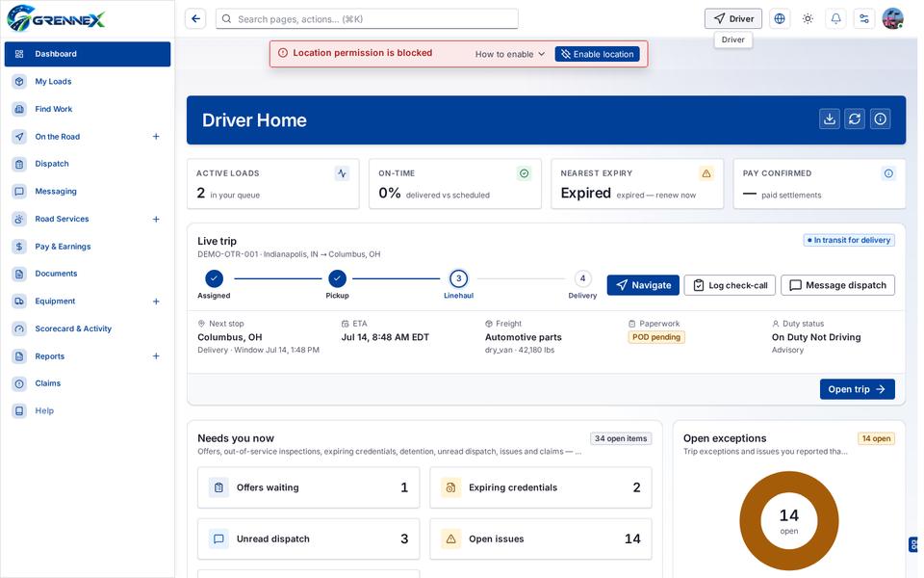Open the Driver role switcher
Screen dimensions: 924x578
[733, 19]
